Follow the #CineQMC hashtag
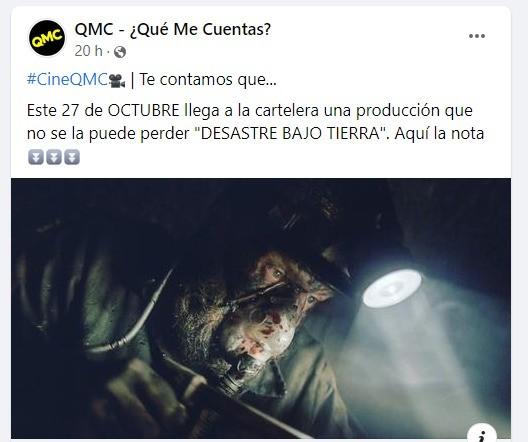 pos(67,80)
